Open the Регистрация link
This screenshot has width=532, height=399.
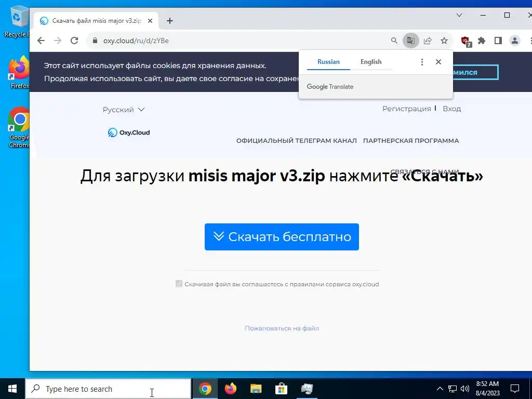click(x=406, y=109)
